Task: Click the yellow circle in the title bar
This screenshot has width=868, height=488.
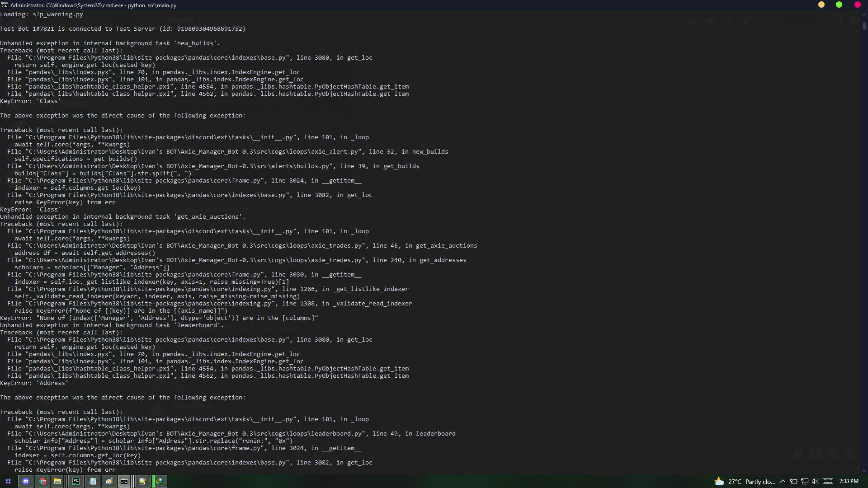Action: [821, 5]
